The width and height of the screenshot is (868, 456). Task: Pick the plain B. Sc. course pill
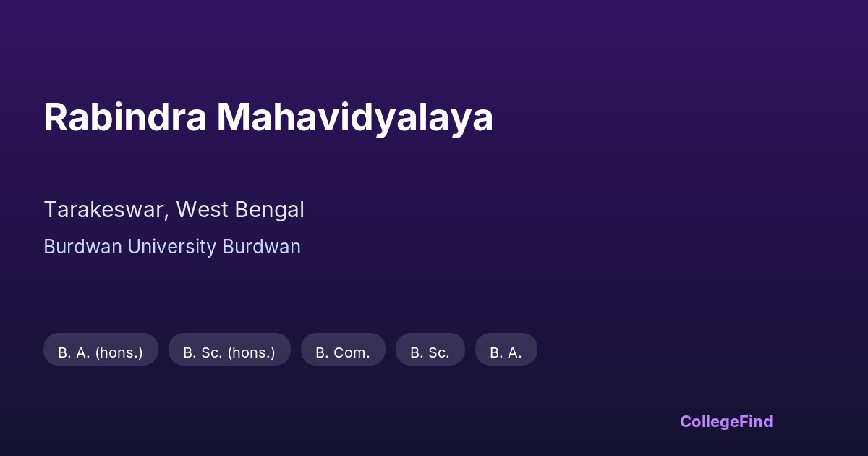430,352
